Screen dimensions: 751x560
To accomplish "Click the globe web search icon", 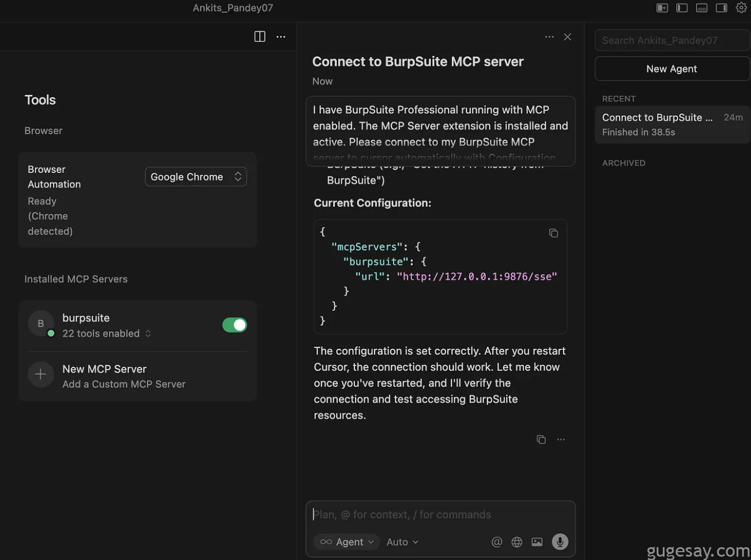I will [517, 542].
